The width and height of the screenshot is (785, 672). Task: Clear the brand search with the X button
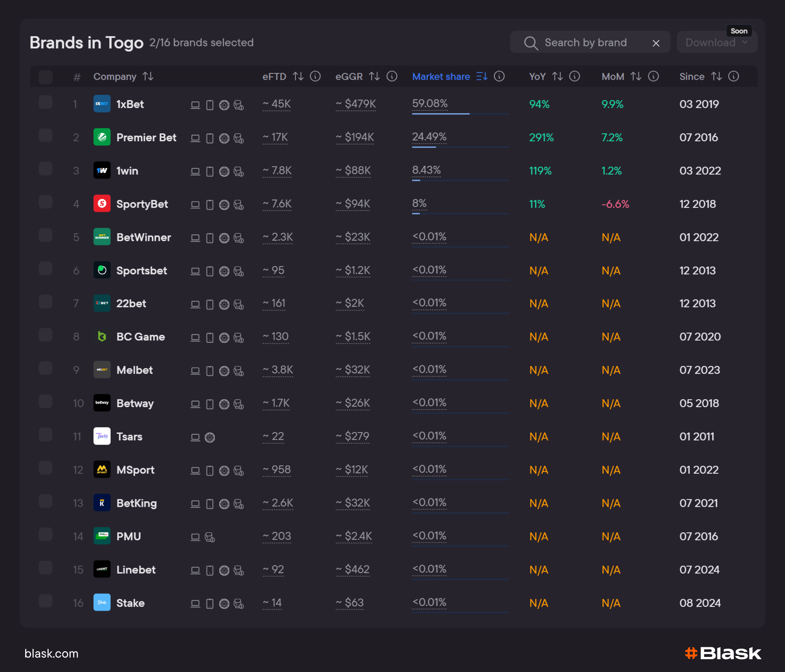coord(656,43)
